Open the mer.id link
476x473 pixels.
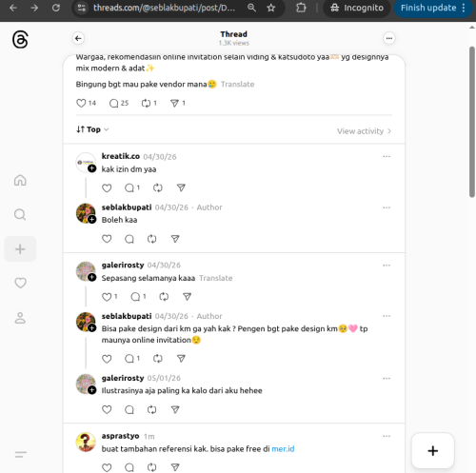[x=283, y=449]
